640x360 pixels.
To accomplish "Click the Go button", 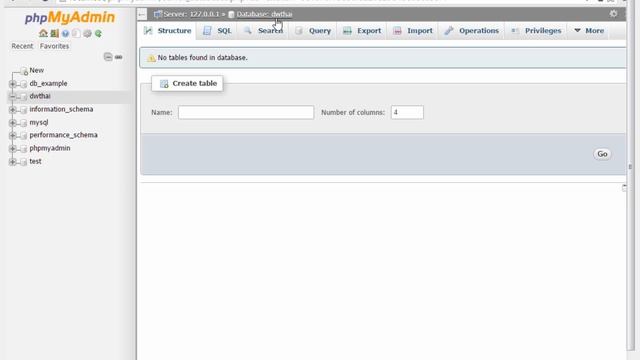I will click(602, 154).
